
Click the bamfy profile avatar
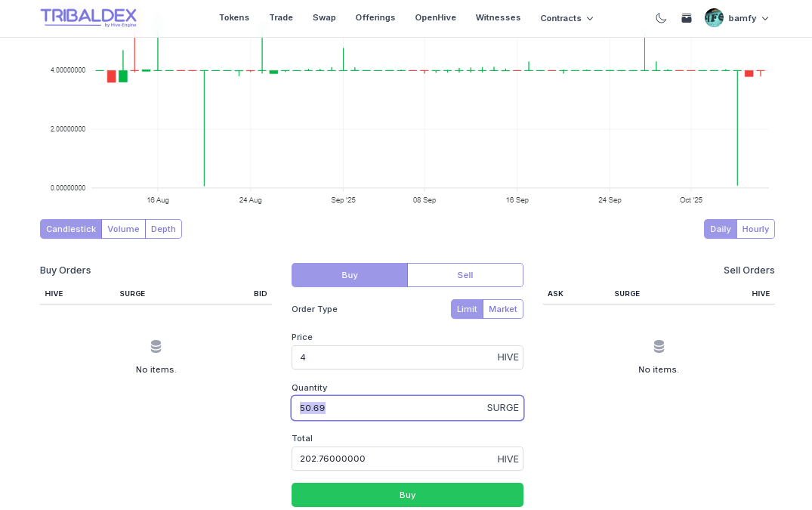pos(714,18)
